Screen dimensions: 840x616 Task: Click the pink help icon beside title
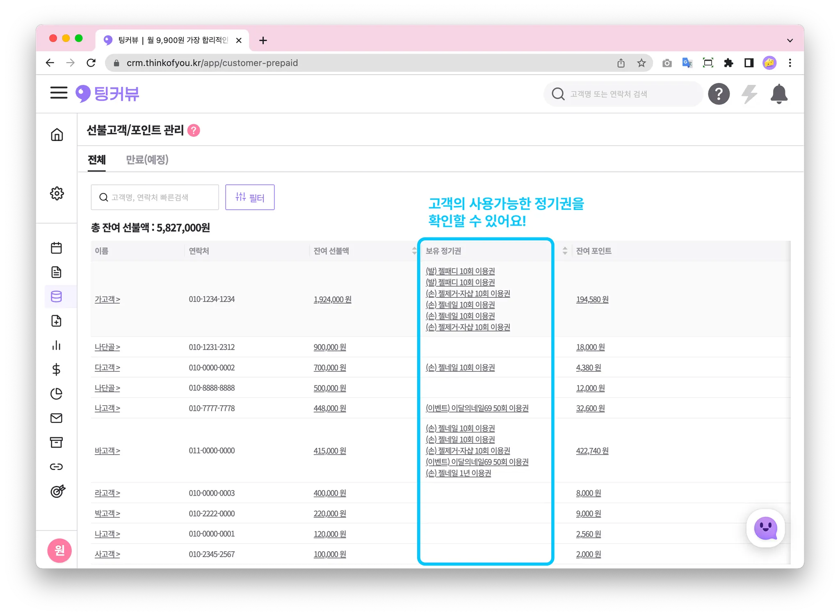click(194, 130)
